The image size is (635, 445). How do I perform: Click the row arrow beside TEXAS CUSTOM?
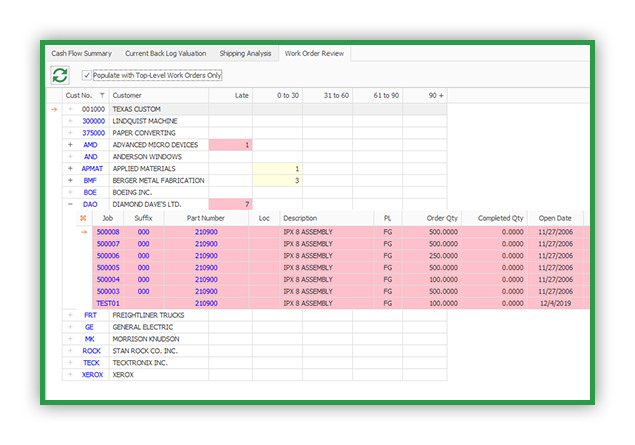54,109
